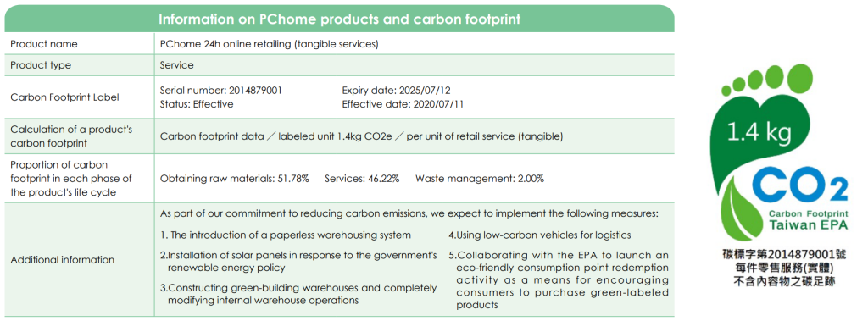
Task: Click the Additional information row label
Action: click(63, 260)
